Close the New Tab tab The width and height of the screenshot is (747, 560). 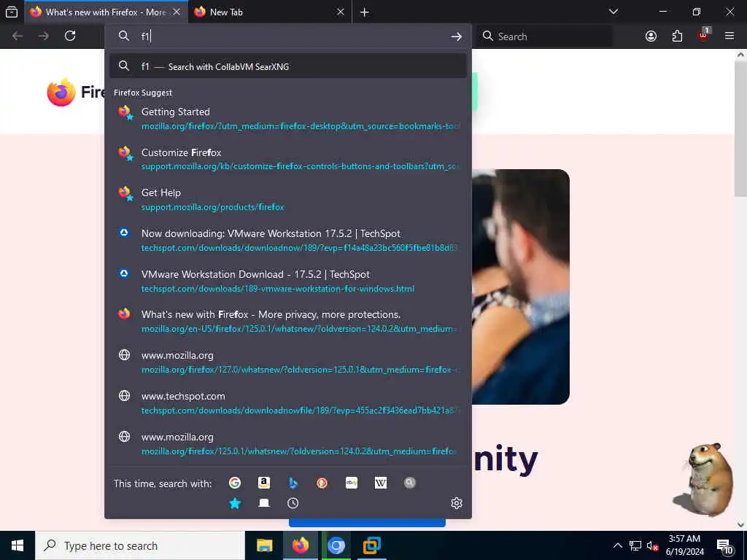pyautogui.click(x=341, y=12)
